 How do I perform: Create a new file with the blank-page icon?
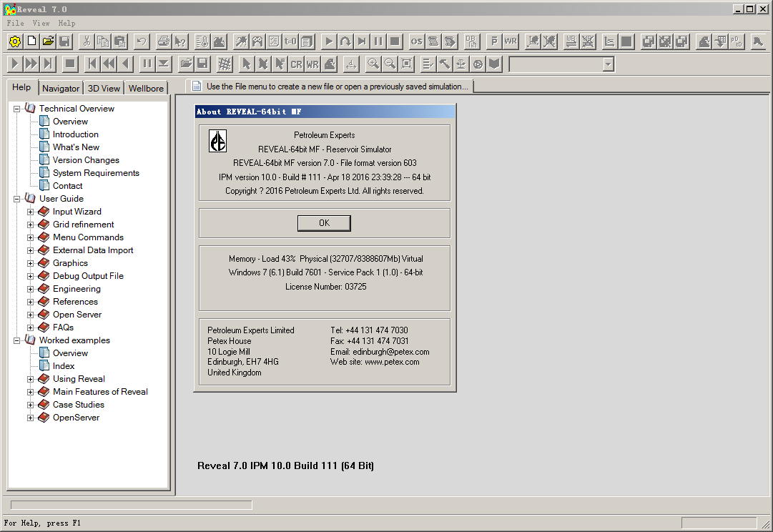(x=31, y=42)
